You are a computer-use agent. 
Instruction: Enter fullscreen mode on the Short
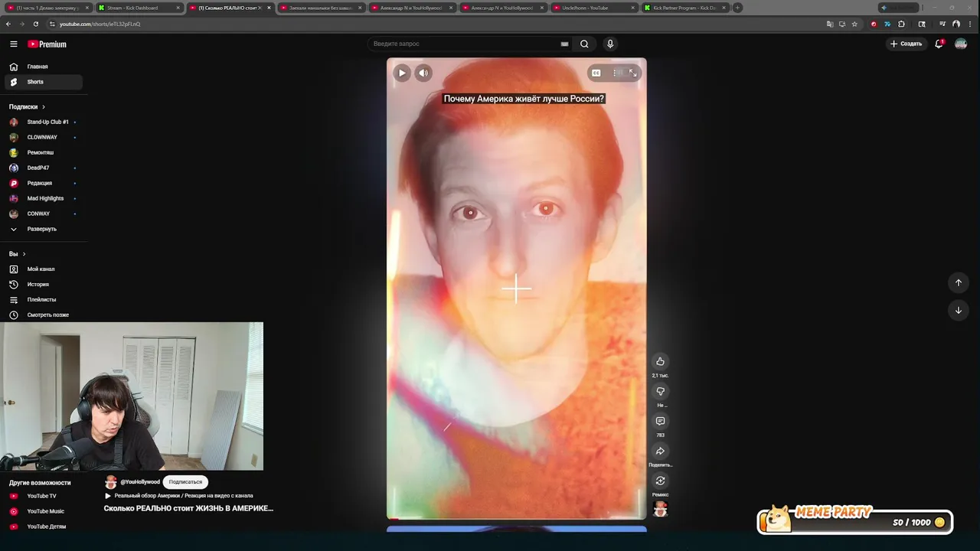(632, 73)
